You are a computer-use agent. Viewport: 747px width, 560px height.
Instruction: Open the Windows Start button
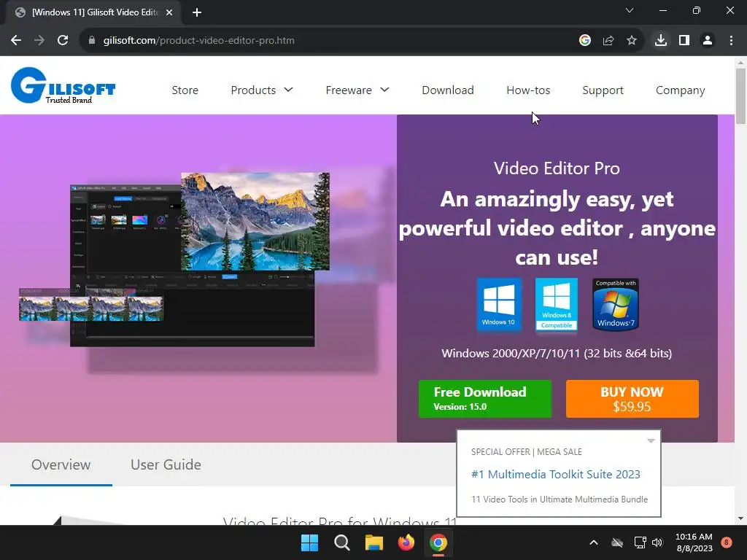pyautogui.click(x=309, y=542)
